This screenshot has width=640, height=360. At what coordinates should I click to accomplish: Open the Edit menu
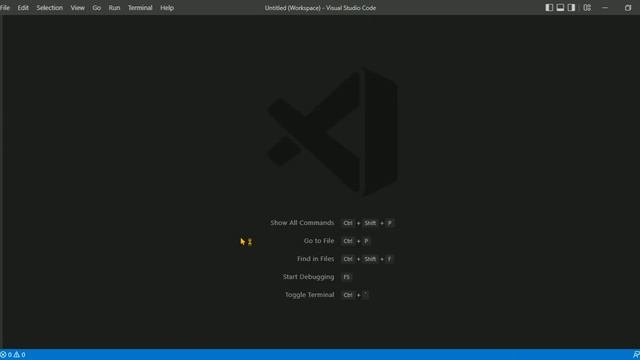pyautogui.click(x=23, y=8)
